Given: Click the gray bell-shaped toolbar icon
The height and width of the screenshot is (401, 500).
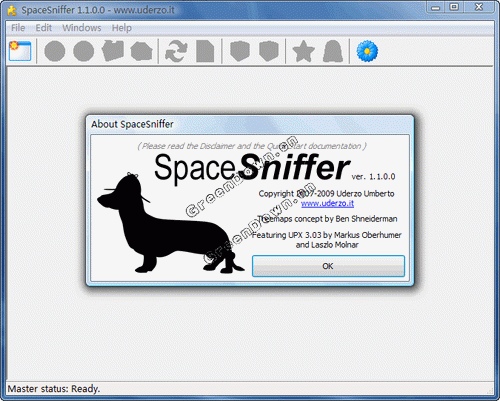Looking at the screenshot, I should [x=333, y=51].
